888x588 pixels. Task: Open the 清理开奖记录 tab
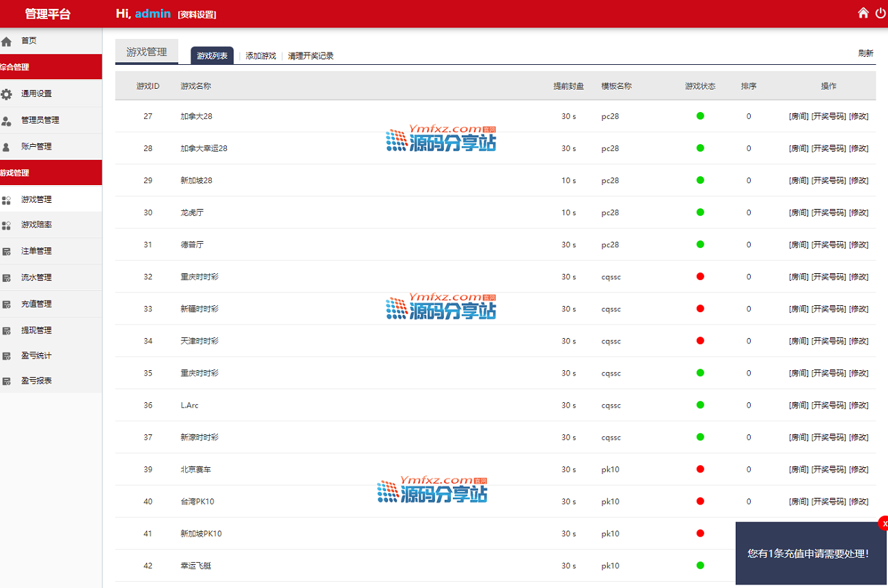click(x=311, y=56)
